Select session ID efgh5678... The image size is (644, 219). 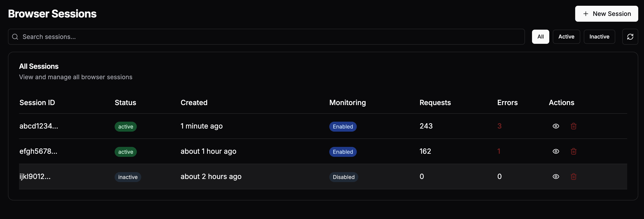pos(38,151)
